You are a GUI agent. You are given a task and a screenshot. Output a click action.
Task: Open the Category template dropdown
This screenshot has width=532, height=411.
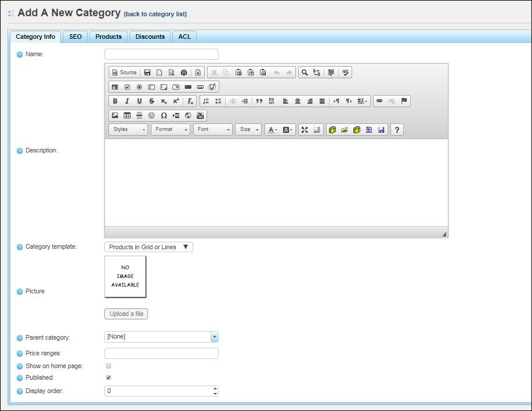(x=149, y=247)
